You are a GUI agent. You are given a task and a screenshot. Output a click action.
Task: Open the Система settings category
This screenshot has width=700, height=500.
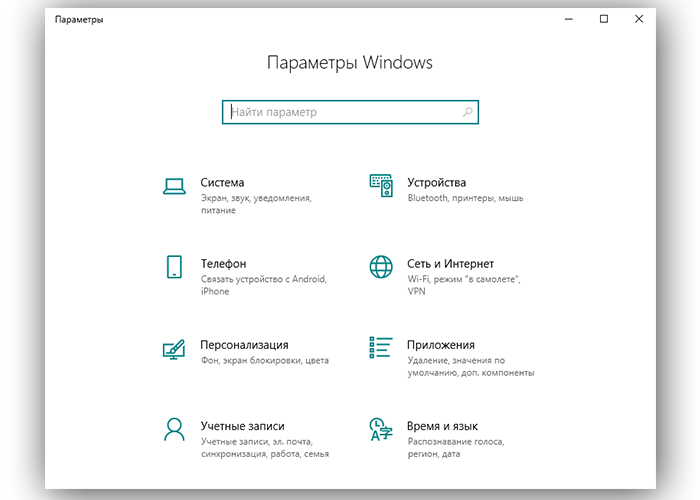[222, 183]
